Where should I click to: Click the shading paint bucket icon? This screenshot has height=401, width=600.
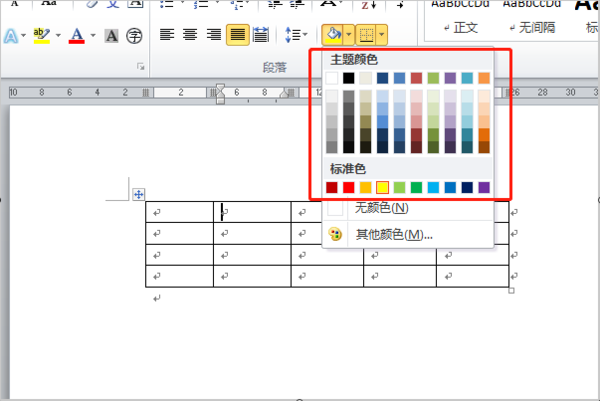tap(333, 35)
